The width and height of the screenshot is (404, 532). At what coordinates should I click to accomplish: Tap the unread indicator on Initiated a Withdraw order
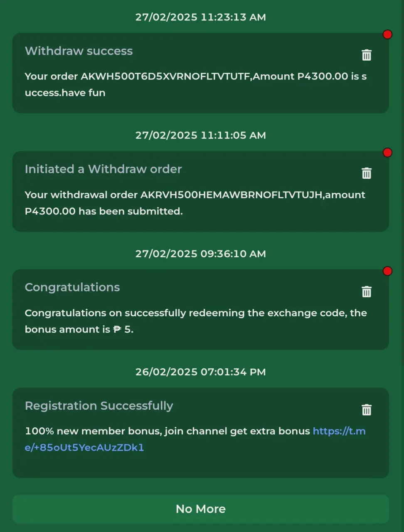coord(387,153)
